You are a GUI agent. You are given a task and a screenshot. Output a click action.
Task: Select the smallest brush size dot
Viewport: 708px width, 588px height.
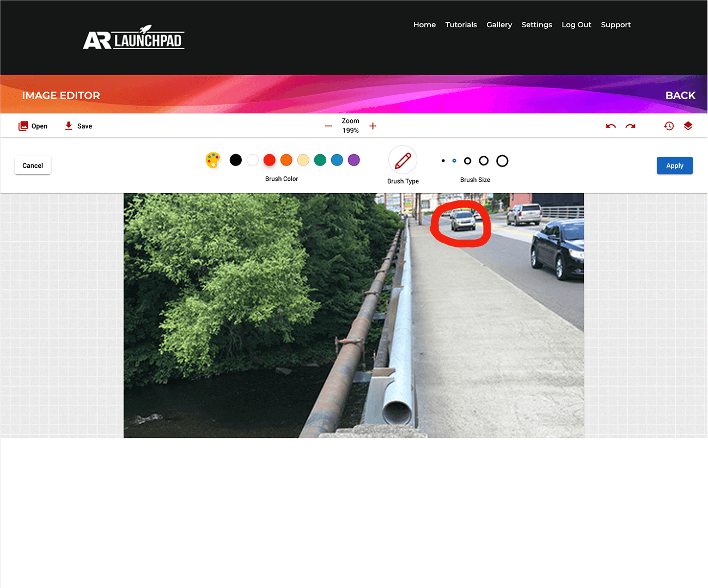[443, 161]
